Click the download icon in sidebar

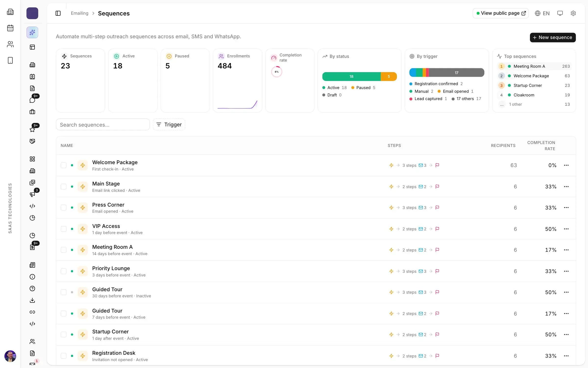click(x=32, y=300)
